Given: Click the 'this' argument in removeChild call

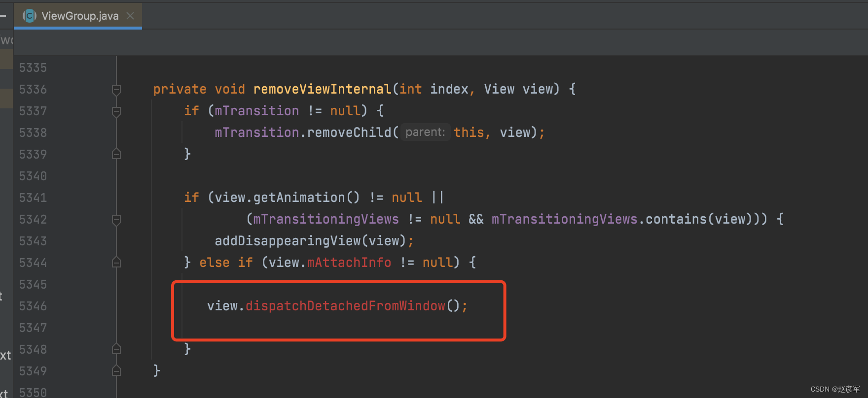Looking at the screenshot, I should pyautogui.click(x=469, y=133).
